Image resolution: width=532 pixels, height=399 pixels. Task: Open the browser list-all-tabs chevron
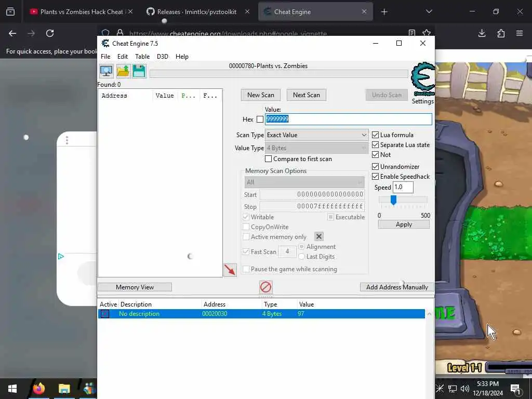coord(429,11)
